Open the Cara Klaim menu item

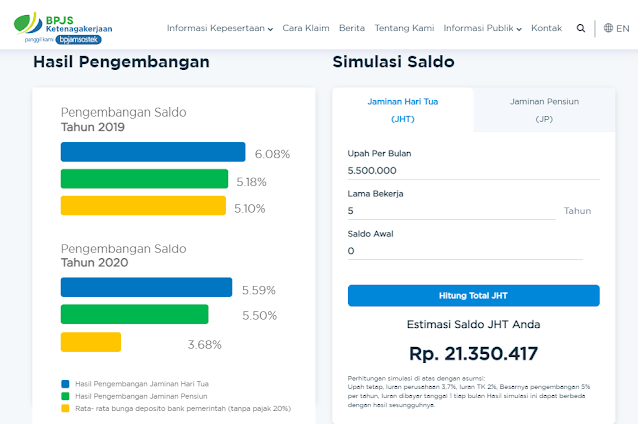306,28
